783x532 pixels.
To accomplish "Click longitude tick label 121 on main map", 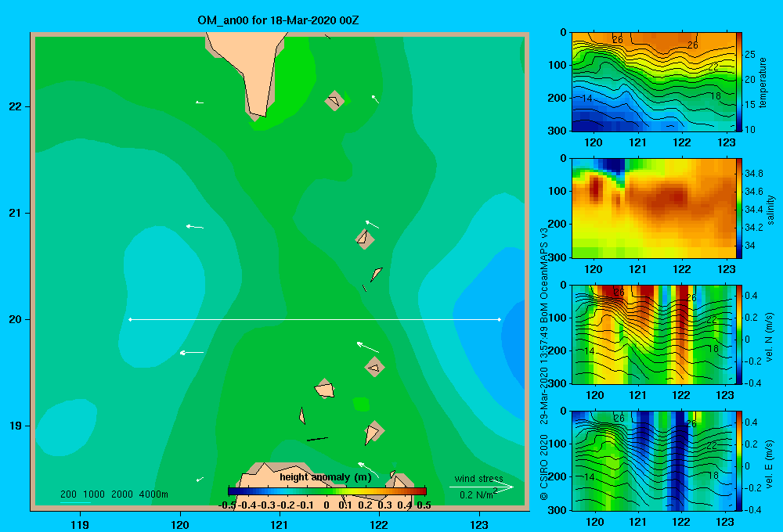I will point(280,524).
